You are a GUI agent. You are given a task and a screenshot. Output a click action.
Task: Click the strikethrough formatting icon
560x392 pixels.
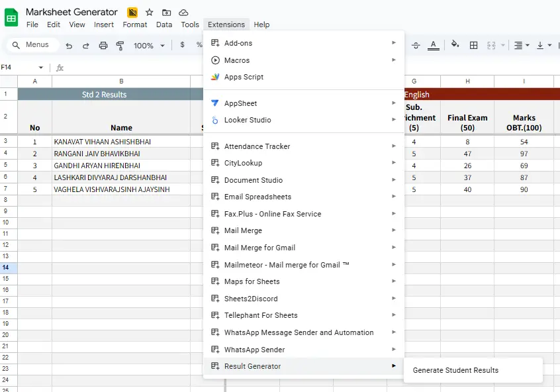point(416,46)
